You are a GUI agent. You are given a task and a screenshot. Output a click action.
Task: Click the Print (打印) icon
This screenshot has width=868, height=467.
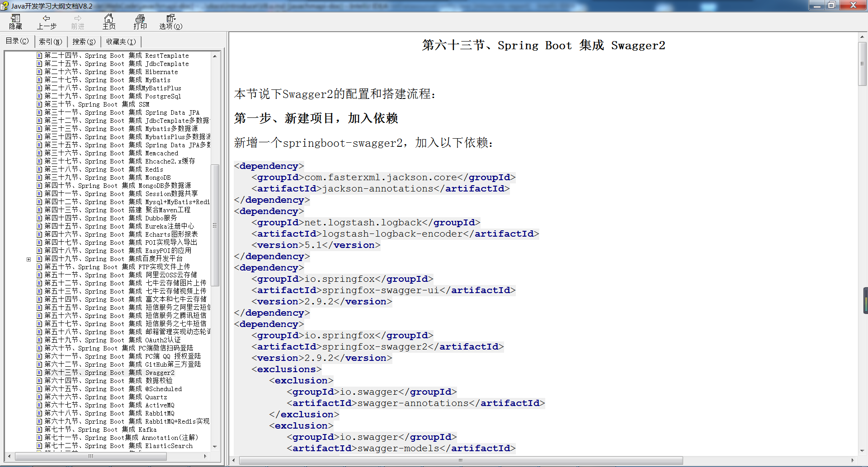coord(140,18)
